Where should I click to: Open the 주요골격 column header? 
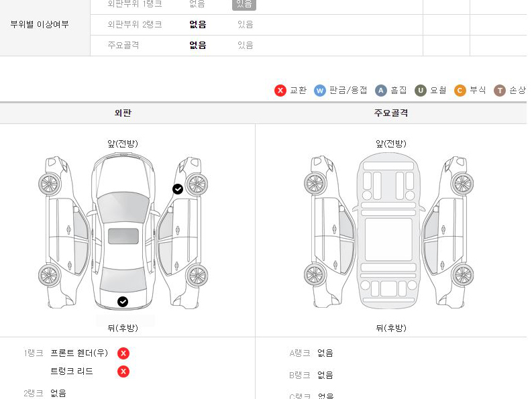[x=391, y=113]
